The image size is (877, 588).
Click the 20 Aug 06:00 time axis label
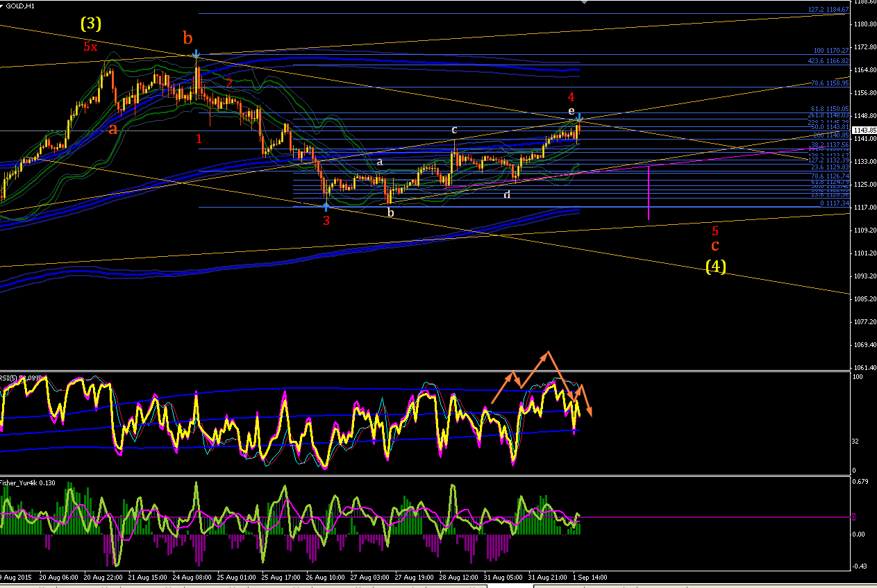(x=58, y=577)
